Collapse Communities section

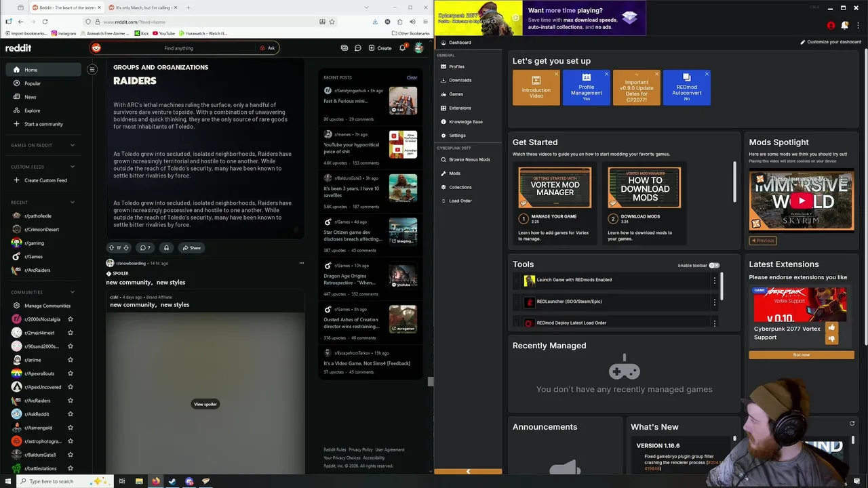[73, 292]
